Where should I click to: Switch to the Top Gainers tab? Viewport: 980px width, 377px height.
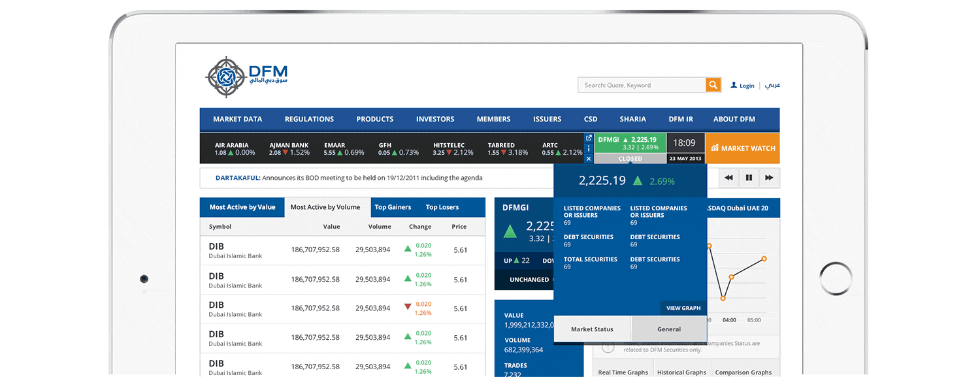pos(394,206)
